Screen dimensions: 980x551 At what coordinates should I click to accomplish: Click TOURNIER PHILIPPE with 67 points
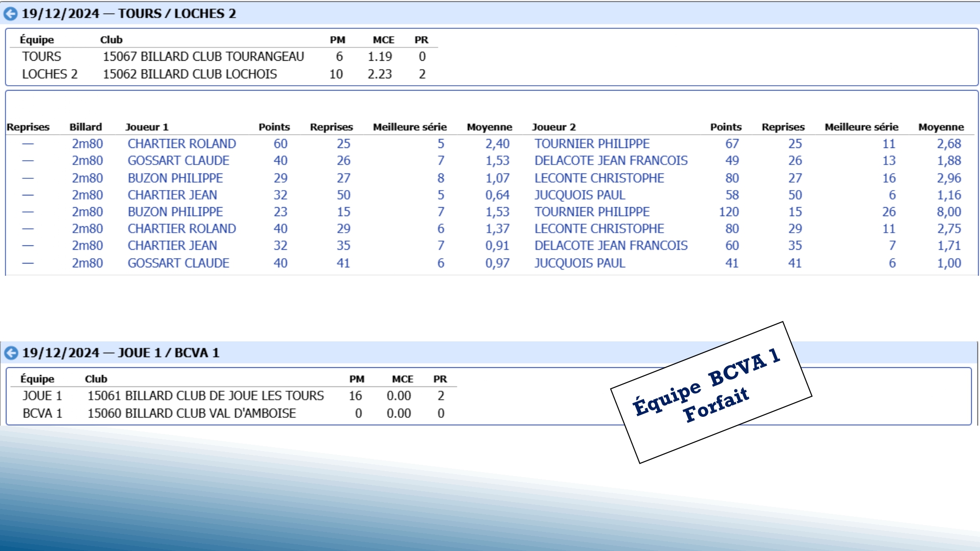click(x=592, y=144)
